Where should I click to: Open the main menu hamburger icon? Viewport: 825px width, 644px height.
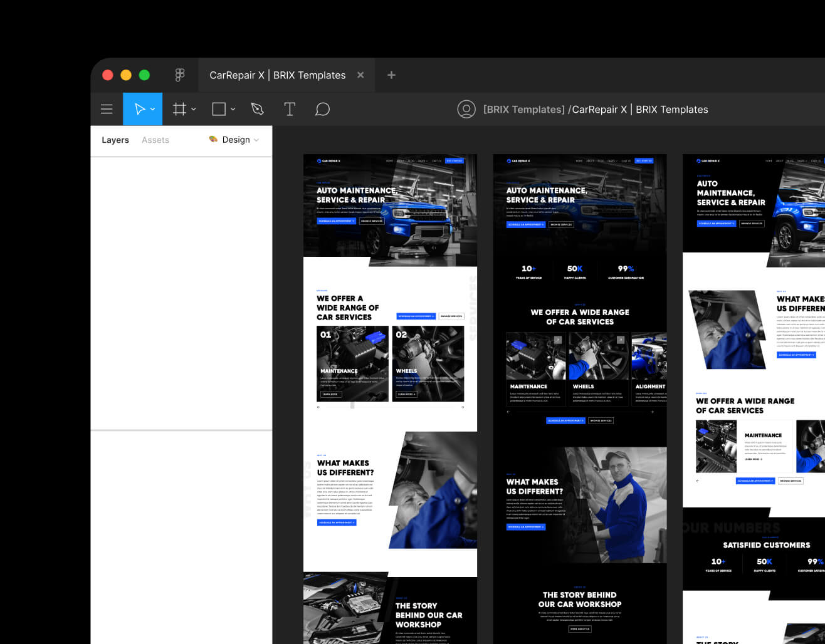click(x=107, y=108)
